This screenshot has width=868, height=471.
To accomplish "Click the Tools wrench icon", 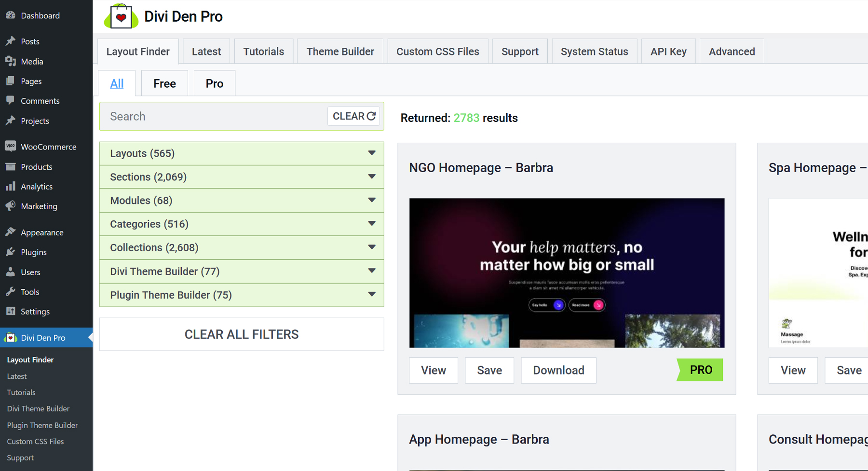I will point(11,292).
